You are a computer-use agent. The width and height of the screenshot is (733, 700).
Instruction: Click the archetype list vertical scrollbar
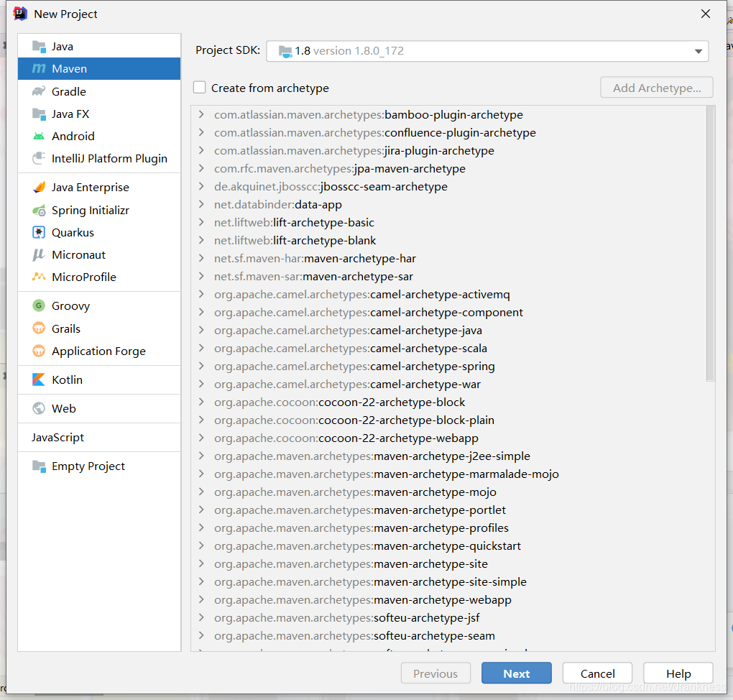[x=711, y=243]
